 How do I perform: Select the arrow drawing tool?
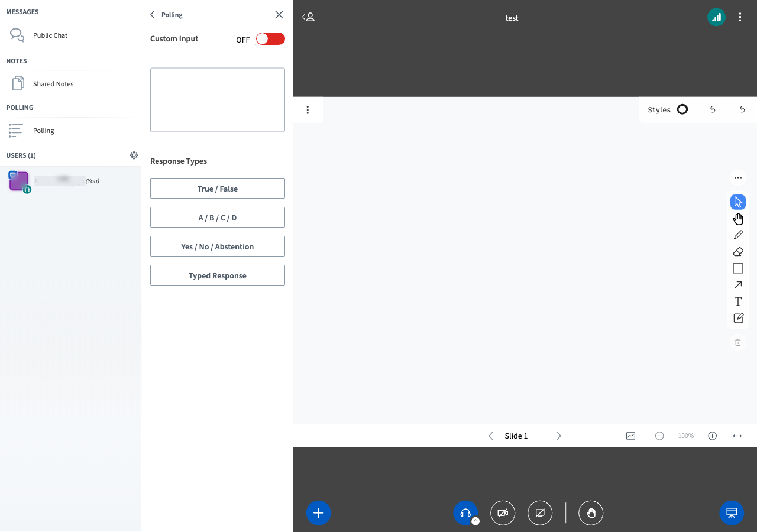point(738,285)
